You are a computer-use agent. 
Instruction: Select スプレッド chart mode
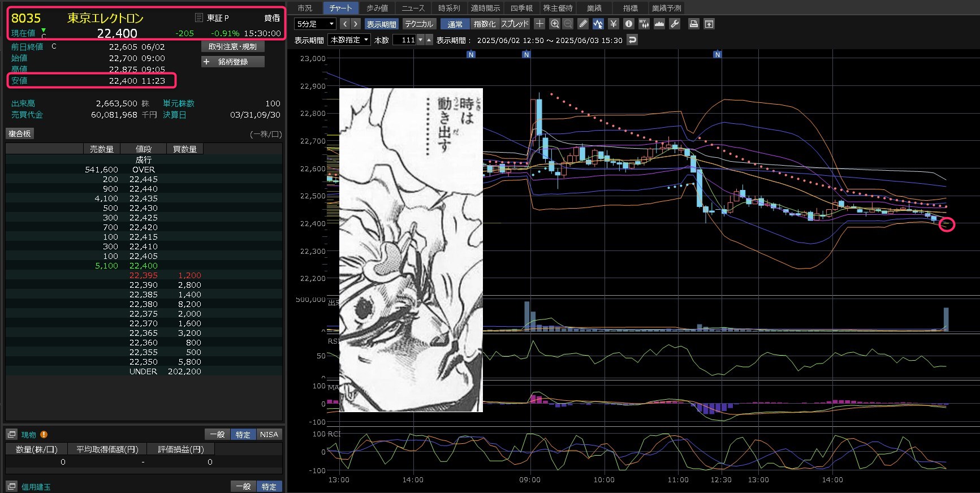click(515, 24)
